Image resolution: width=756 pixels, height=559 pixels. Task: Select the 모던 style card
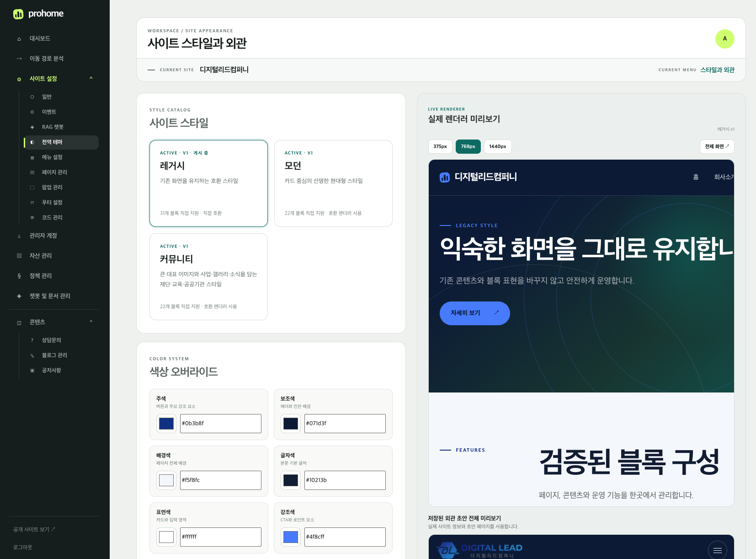333,183
